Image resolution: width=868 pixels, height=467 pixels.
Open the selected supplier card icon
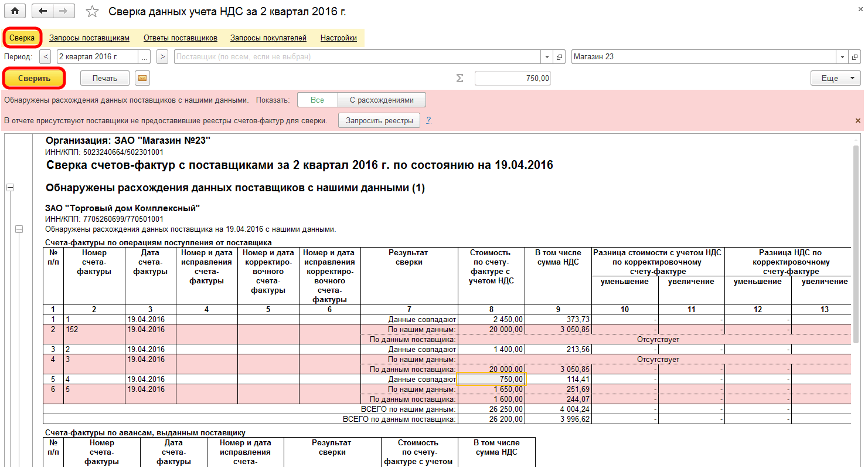point(560,57)
